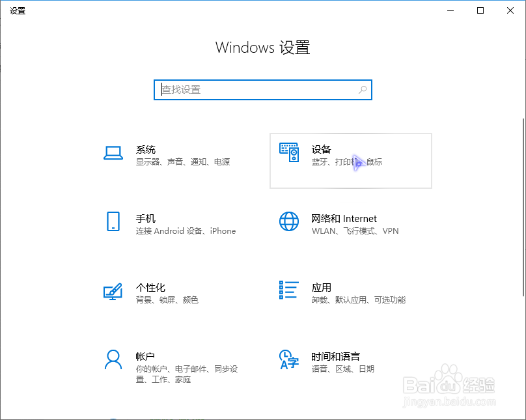Click text 连接 Android 设备、iPhone
Viewport: 526px width, 420px height.
click(186, 231)
